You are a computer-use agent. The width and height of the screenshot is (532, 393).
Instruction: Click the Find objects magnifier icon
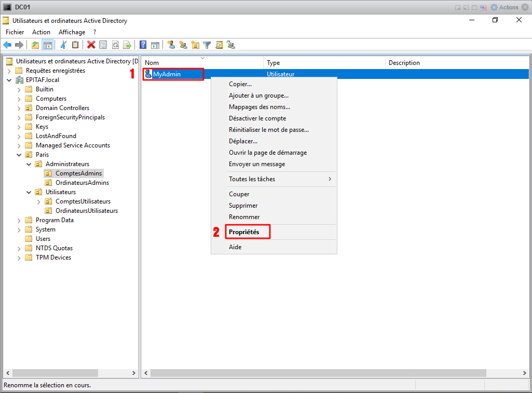click(219, 45)
